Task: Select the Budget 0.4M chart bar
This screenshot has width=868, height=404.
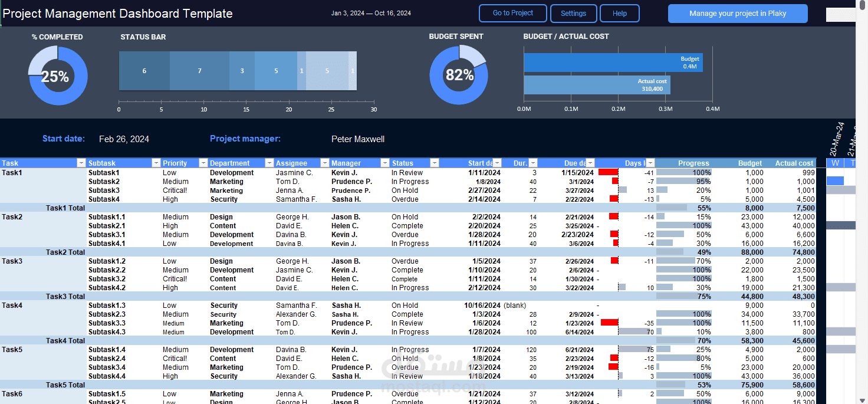Action: tap(613, 63)
